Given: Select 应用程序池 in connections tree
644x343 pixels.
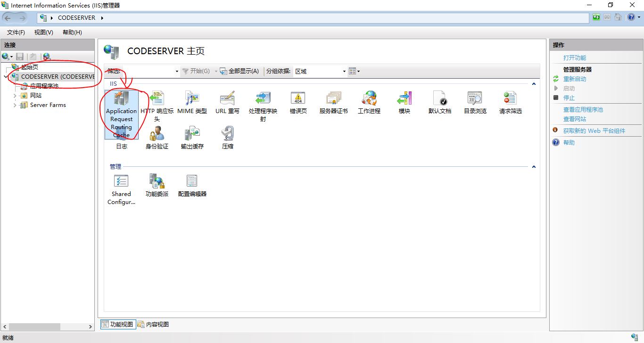Looking at the screenshot, I should 44,86.
